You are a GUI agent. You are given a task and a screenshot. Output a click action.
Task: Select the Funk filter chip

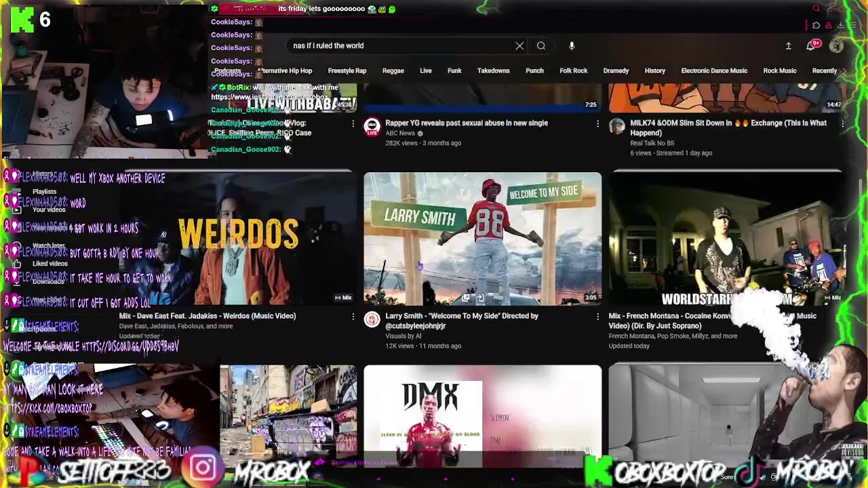coord(454,70)
